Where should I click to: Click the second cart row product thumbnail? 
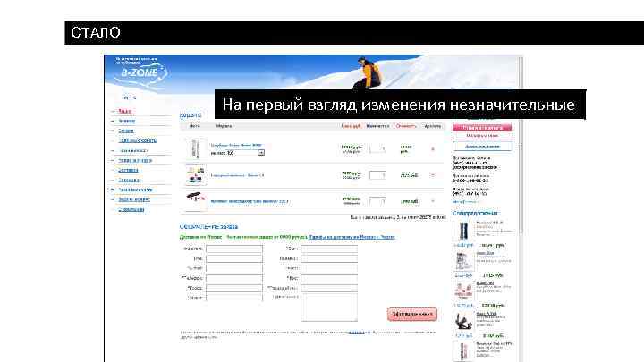(196, 175)
